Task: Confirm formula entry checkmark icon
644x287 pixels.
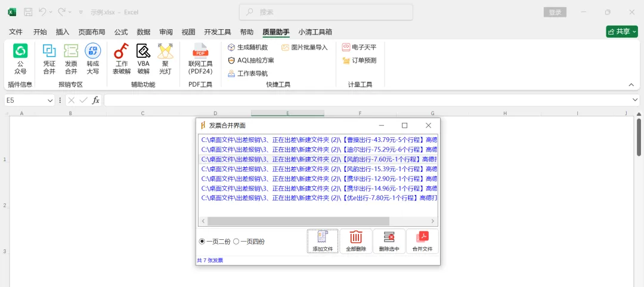Action: click(x=83, y=100)
